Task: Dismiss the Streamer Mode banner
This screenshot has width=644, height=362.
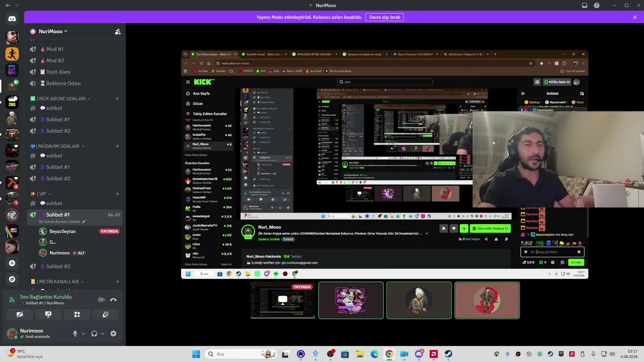Action: pos(635,17)
